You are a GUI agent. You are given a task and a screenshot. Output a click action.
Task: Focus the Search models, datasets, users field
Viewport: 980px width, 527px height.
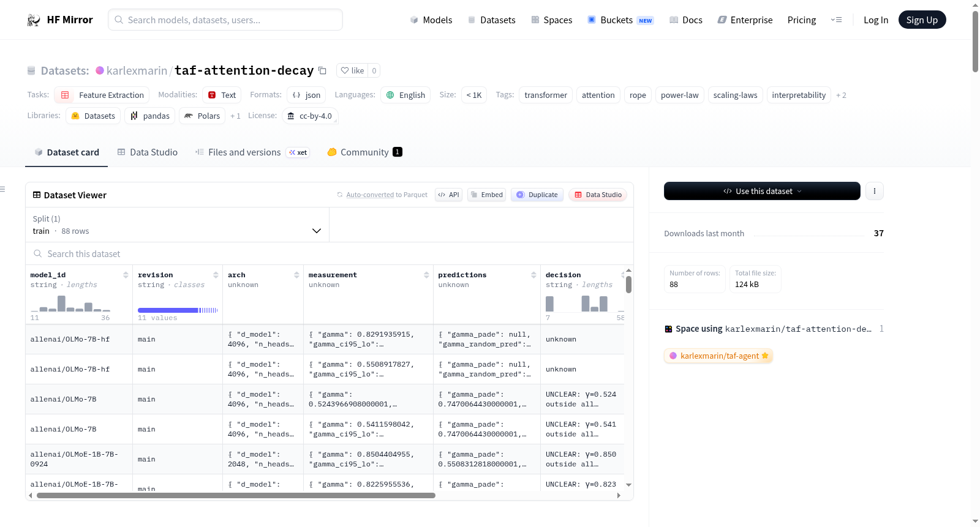(x=225, y=20)
